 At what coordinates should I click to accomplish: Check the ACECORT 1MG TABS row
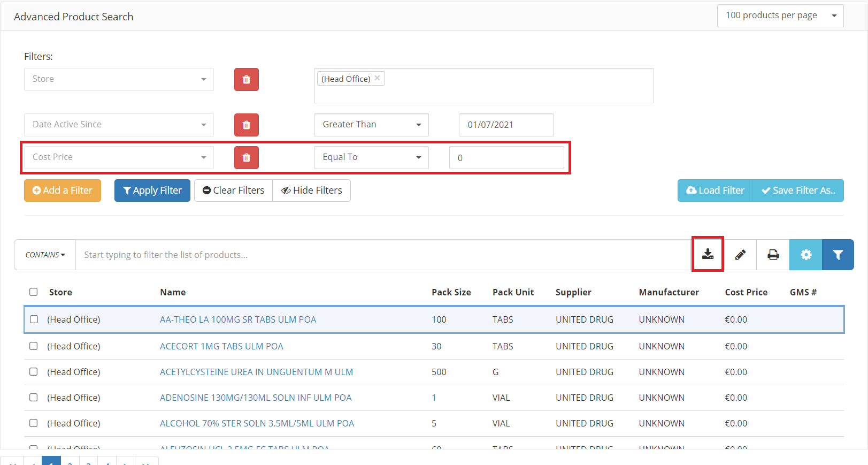click(34, 346)
